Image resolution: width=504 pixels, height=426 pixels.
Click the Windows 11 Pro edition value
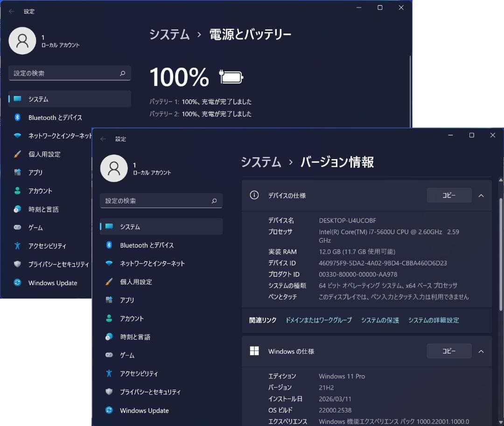(x=342, y=376)
